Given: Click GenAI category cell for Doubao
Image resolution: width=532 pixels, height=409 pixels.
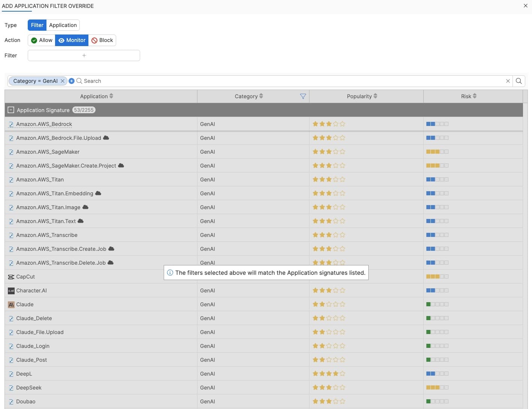Looking at the screenshot, I should coord(253,402).
